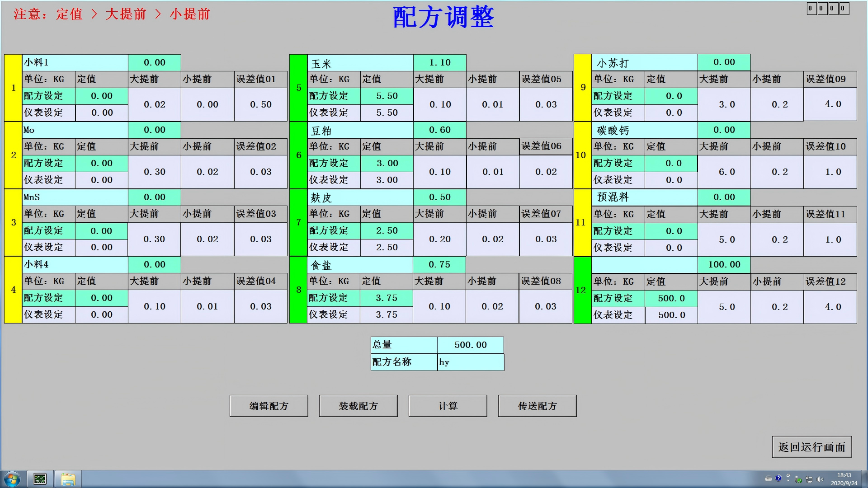Click 误差值09 value for 小苏打
Image resolution: width=868 pixels, height=488 pixels.
tap(833, 104)
